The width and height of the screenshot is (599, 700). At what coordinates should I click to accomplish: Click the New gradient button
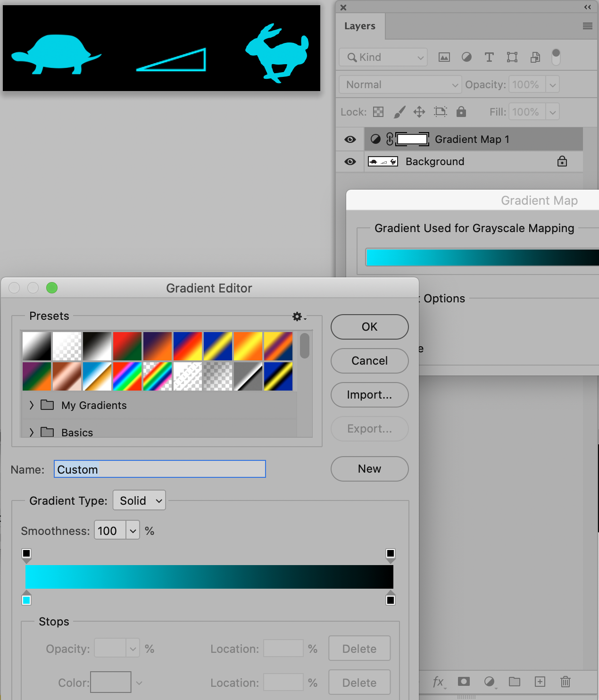tap(369, 468)
